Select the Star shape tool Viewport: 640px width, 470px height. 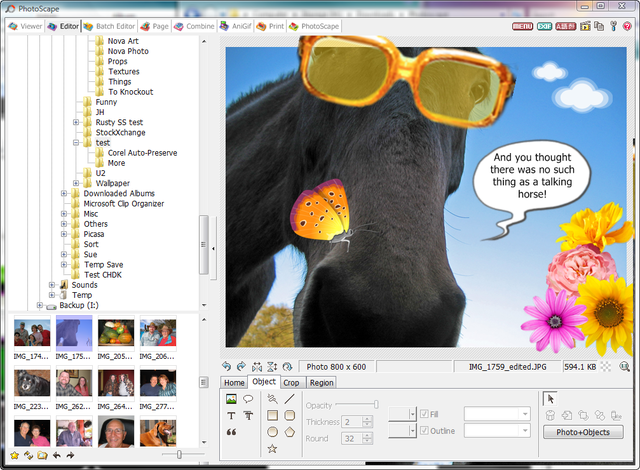click(272, 449)
